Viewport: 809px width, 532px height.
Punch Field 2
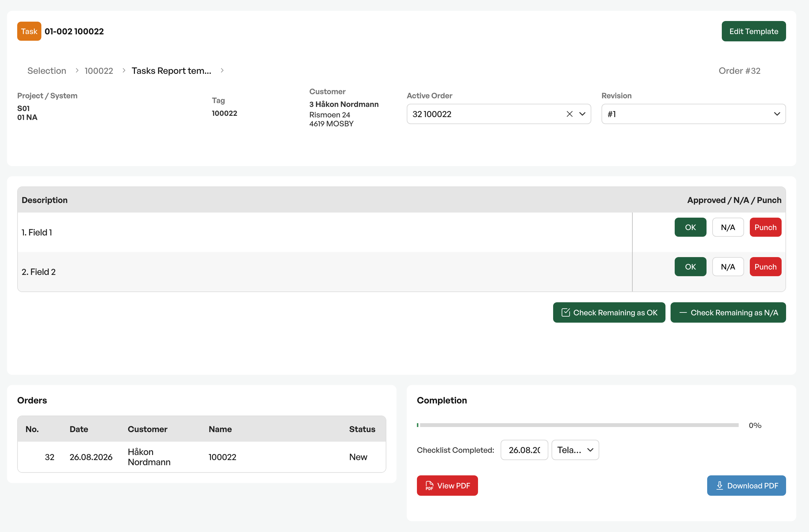click(765, 267)
